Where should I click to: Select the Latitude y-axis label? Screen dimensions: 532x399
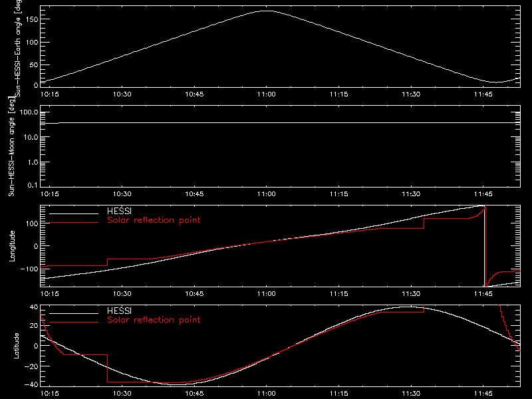coord(16,345)
